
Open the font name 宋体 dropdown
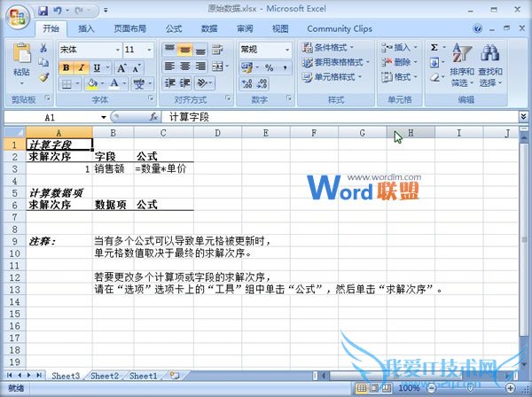117,50
